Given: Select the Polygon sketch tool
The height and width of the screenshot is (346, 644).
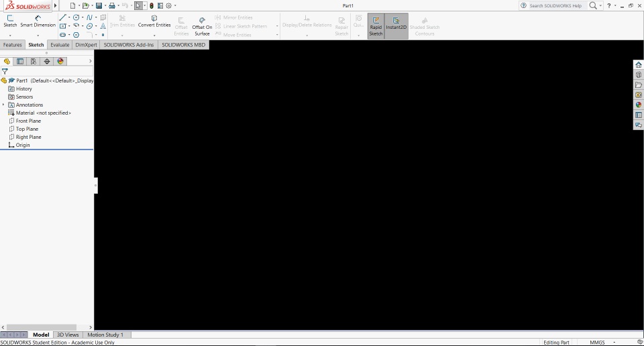Looking at the screenshot, I should coord(76,35).
